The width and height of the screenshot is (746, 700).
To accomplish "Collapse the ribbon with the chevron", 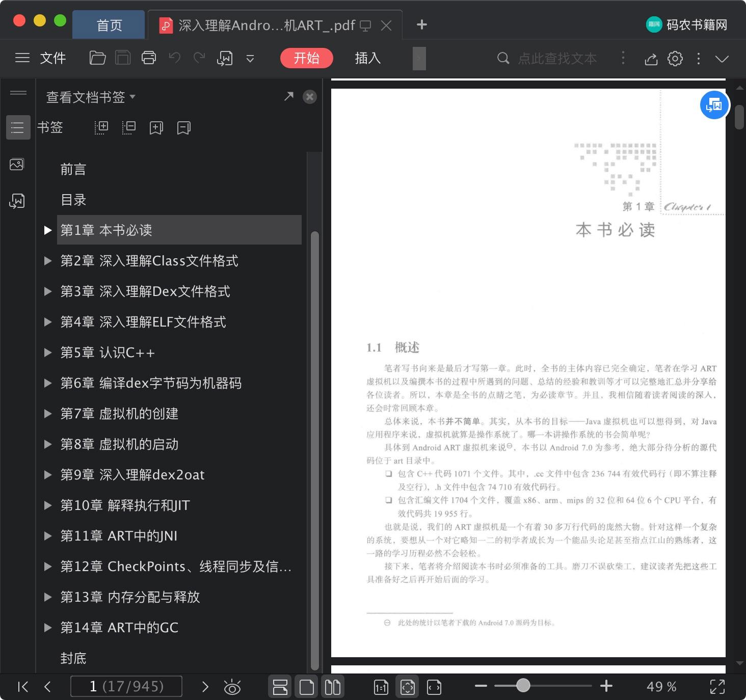I will 722,59.
